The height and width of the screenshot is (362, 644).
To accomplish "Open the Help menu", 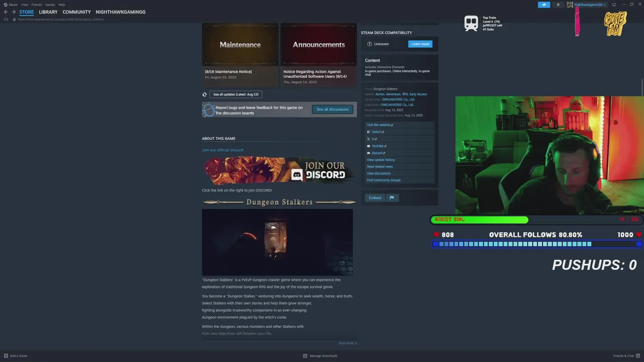I will tap(61, 5).
